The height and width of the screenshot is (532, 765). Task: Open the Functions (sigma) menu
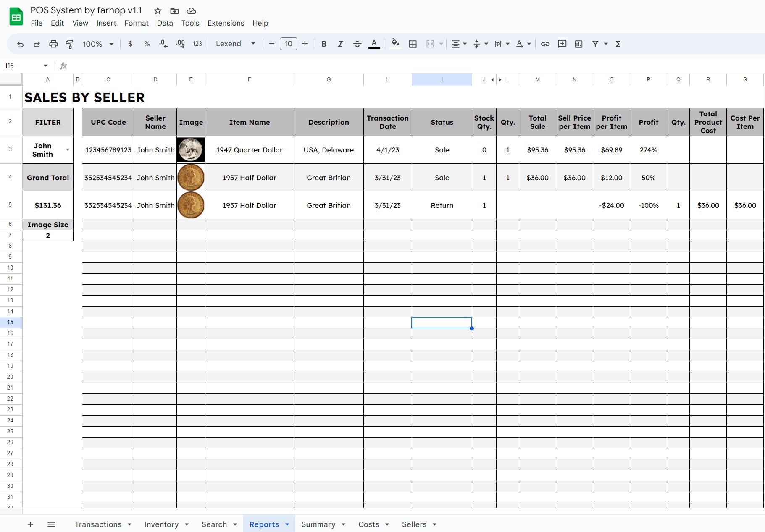[618, 44]
